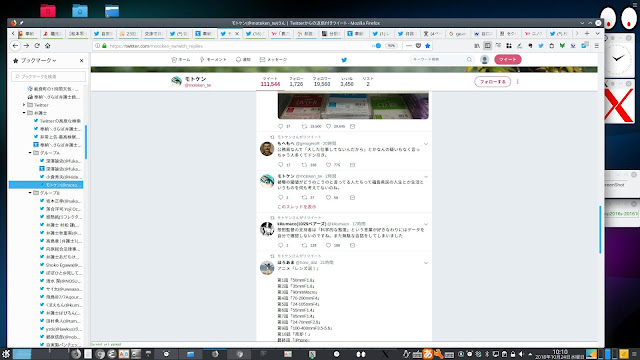Open dropdown caret on kikumaco tweet
This screenshot has height=360, width=640.
426,224
